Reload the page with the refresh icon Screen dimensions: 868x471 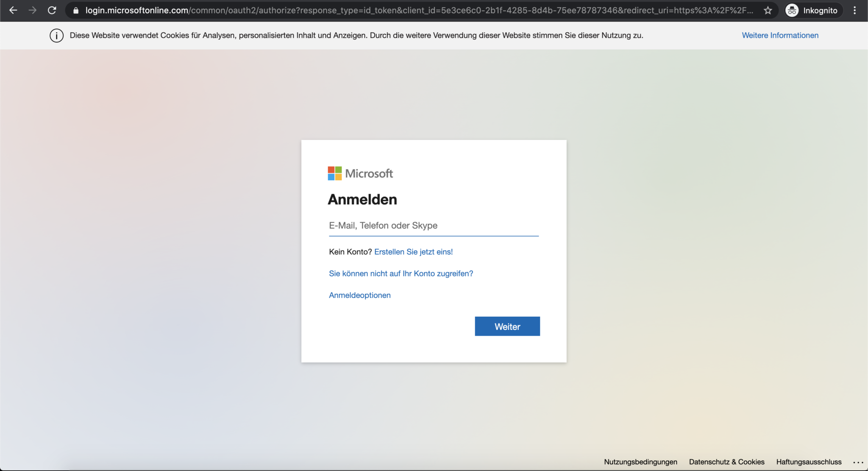[x=52, y=10]
